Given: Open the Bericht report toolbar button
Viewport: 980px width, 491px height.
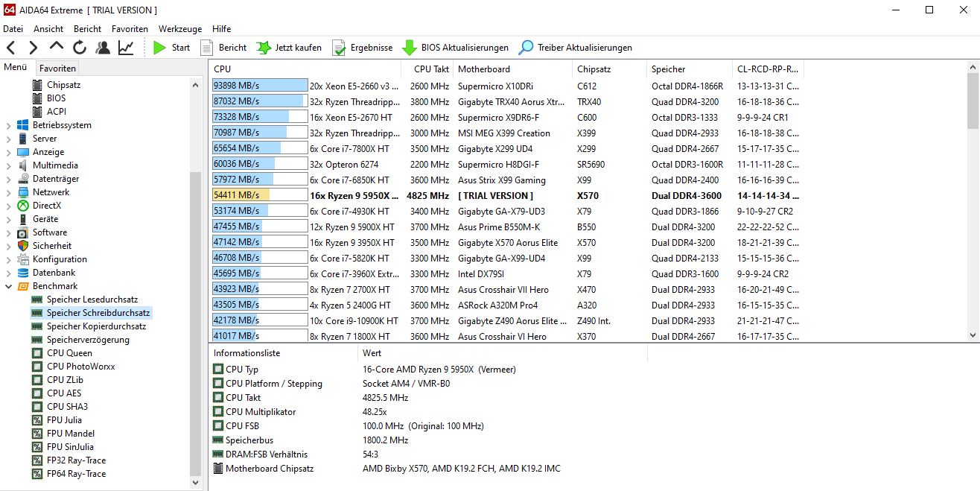Looking at the screenshot, I should [223, 48].
